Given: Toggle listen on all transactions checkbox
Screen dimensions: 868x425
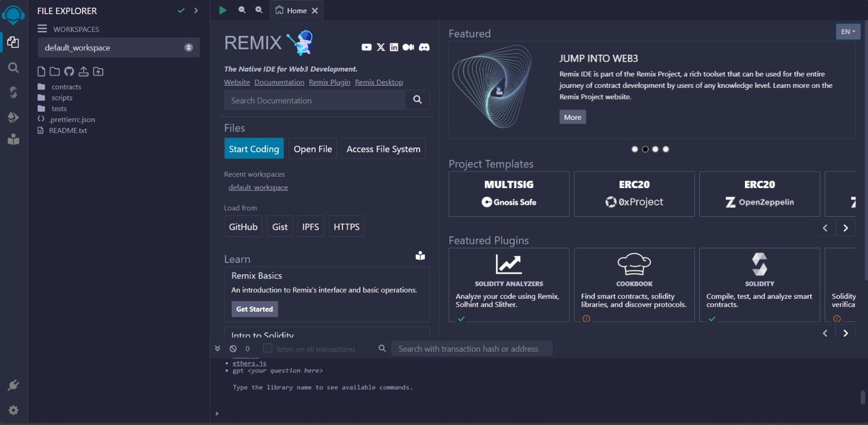Looking at the screenshot, I should (x=267, y=348).
